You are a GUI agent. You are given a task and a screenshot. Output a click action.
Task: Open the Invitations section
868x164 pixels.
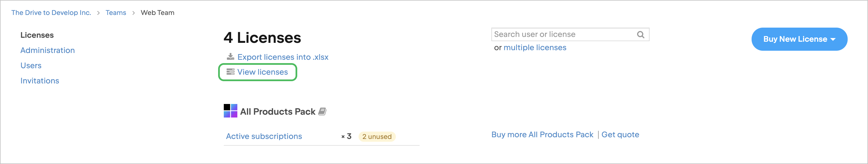pyautogui.click(x=40, y=81)
